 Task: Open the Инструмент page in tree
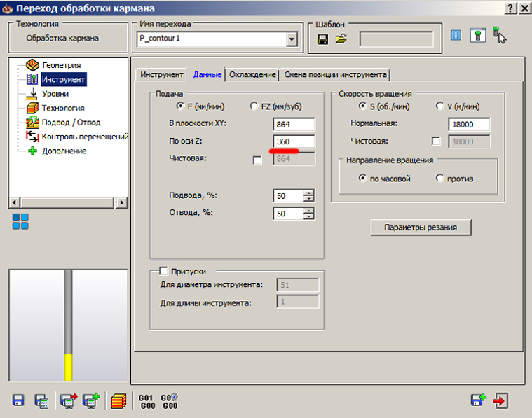63,79
